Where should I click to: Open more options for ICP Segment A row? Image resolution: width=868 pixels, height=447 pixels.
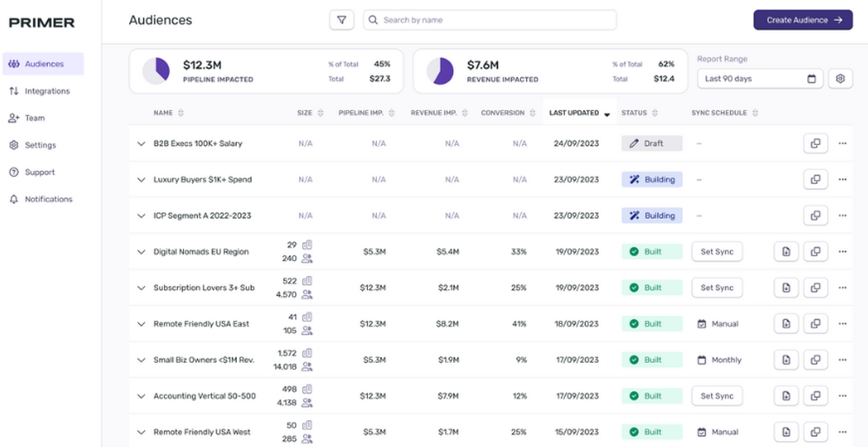coord(843,215)
